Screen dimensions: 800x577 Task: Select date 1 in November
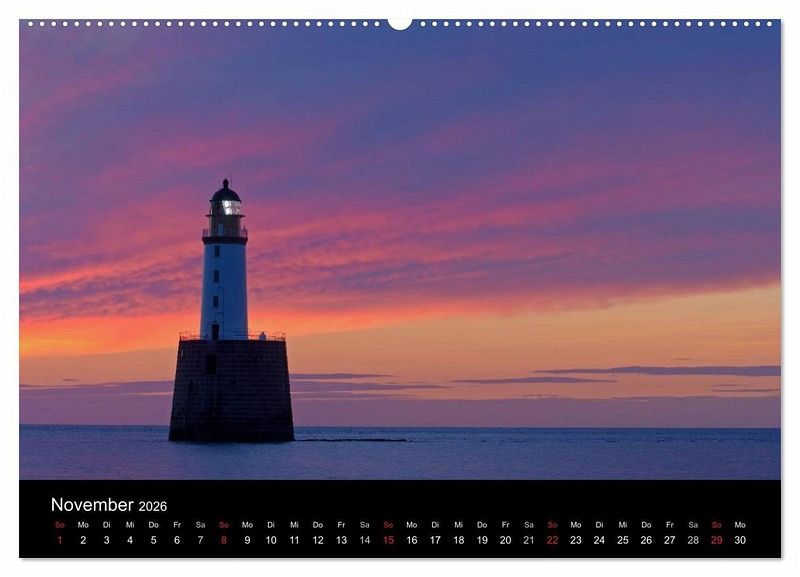60,540
